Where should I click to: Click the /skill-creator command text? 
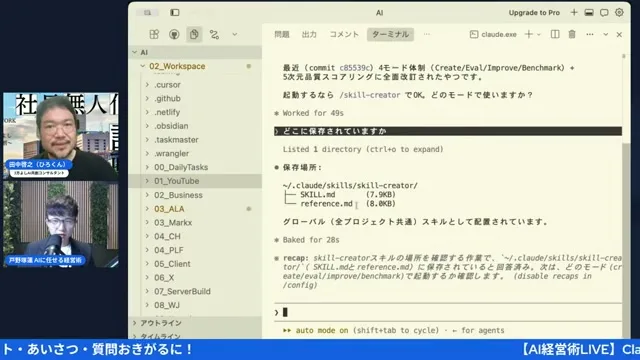pos(370,95)
